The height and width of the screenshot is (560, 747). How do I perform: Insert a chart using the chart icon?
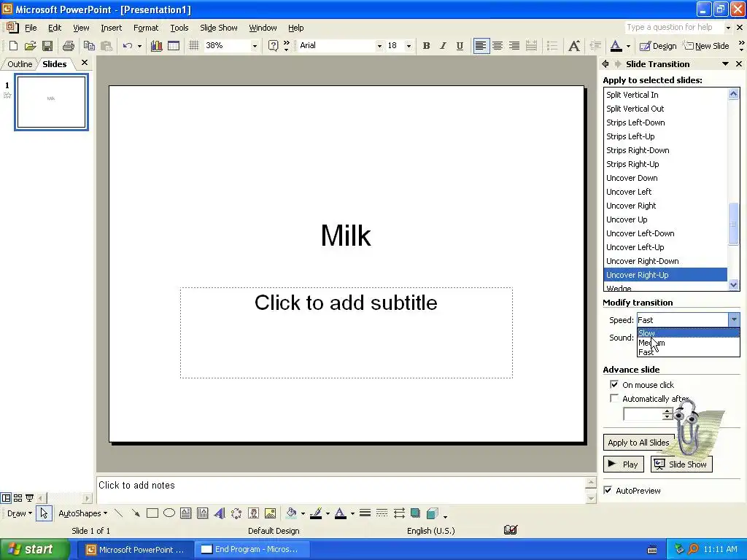(x=156, y=46)
